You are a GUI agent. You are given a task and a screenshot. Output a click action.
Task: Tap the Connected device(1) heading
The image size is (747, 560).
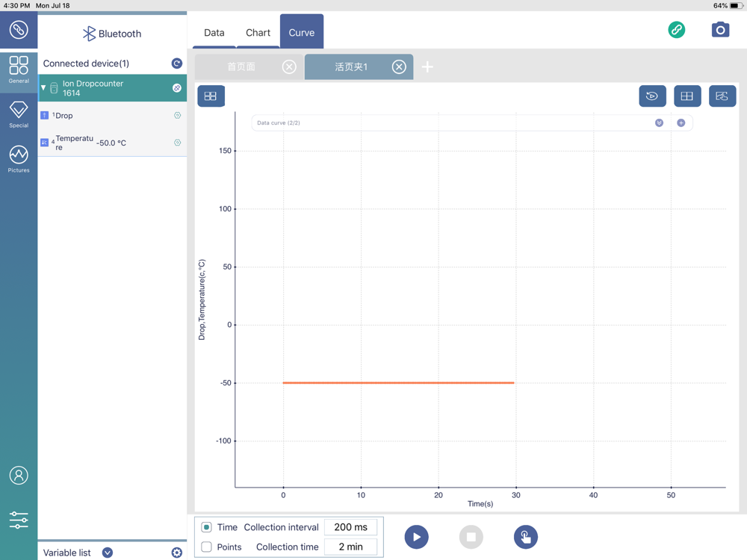coord(86,63)
